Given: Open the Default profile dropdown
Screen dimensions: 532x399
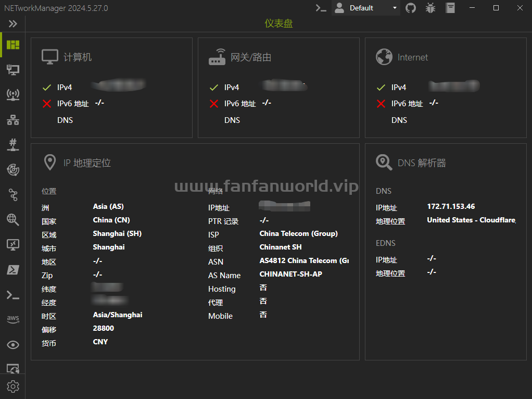Looking at the screenshot, I should (x=366, y=8).
